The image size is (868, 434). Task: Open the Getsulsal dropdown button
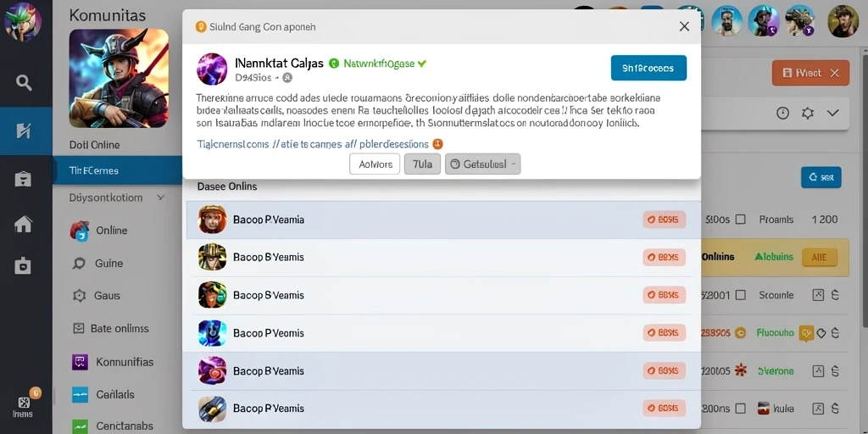[482, 164]
